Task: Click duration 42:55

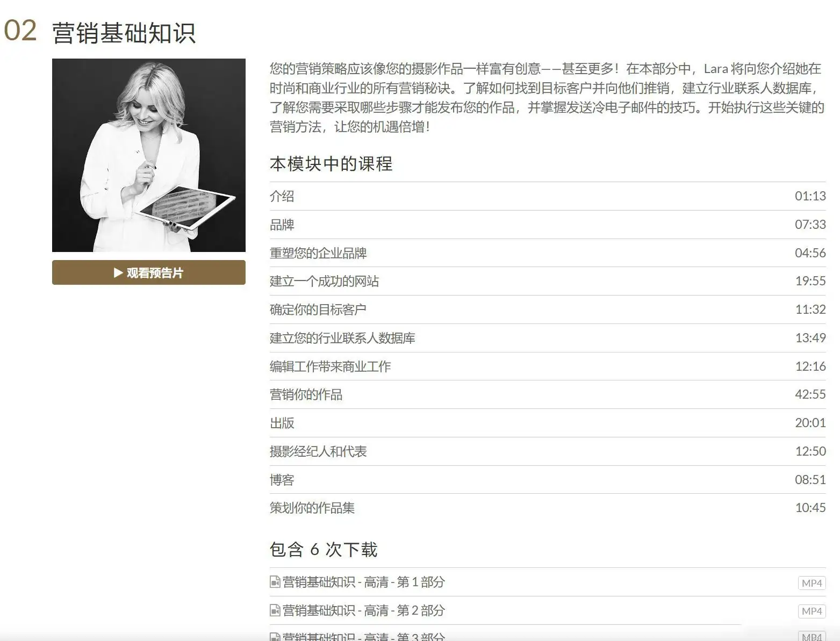Action: tap(810, 394)
